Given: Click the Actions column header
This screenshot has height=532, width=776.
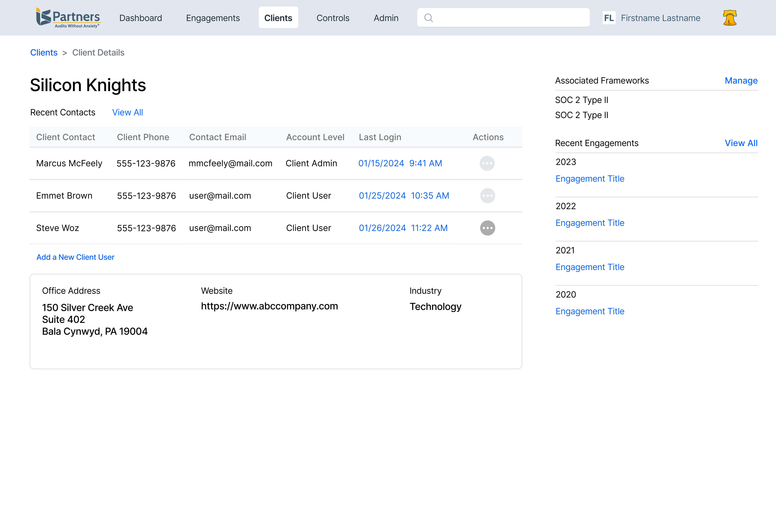Looking at the screenshot, I should coord(488,137).
